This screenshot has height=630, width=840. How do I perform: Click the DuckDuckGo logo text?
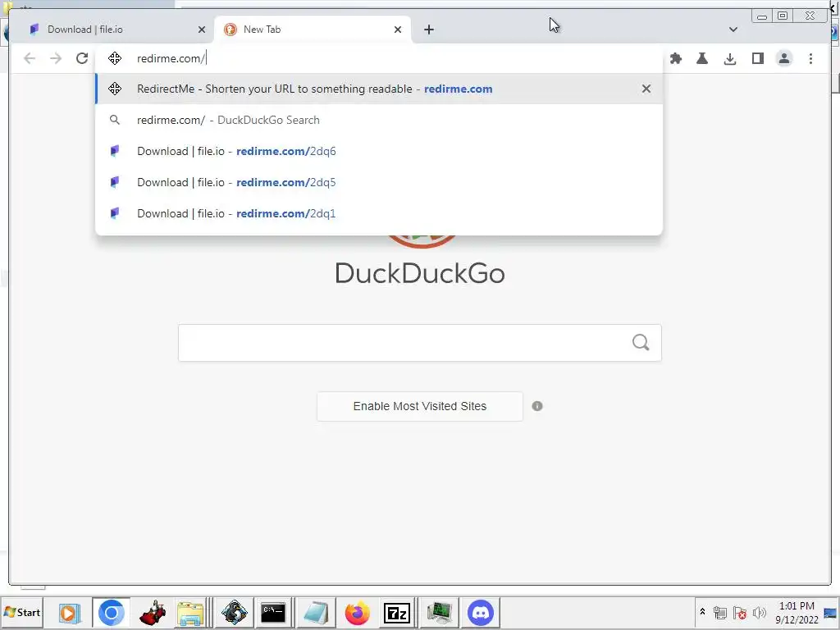tap(420, 273)
